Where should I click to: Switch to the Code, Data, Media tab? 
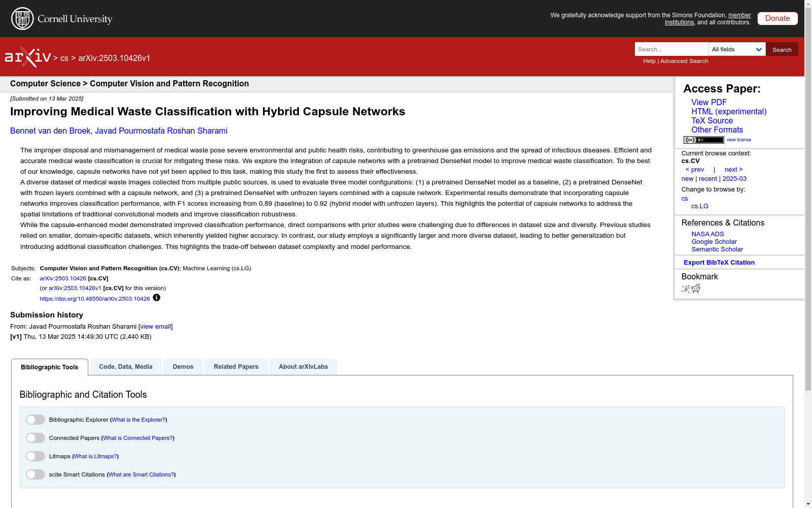[x=126, y=367]
